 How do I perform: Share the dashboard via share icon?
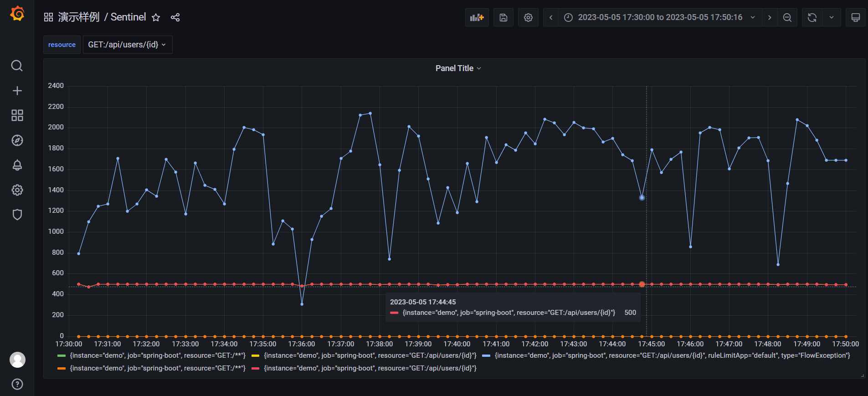pyautogui.click(x=175, y=17)
